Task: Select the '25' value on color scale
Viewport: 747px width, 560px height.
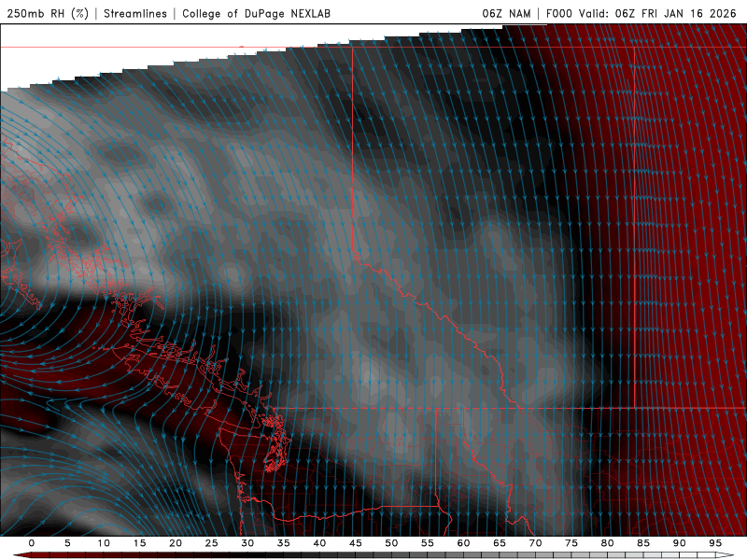Action: [x=211, y=543]
